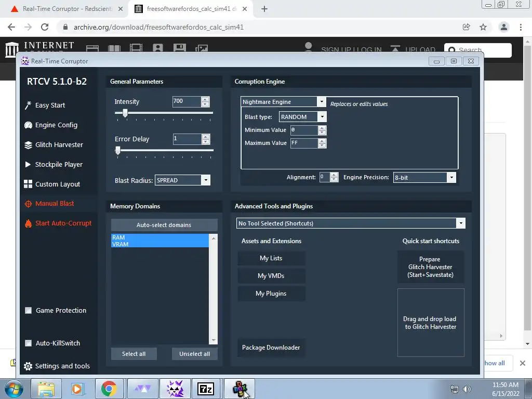532x399 pixels.
Task: Click Custom Layout menu label
Action: pos(58,184)
